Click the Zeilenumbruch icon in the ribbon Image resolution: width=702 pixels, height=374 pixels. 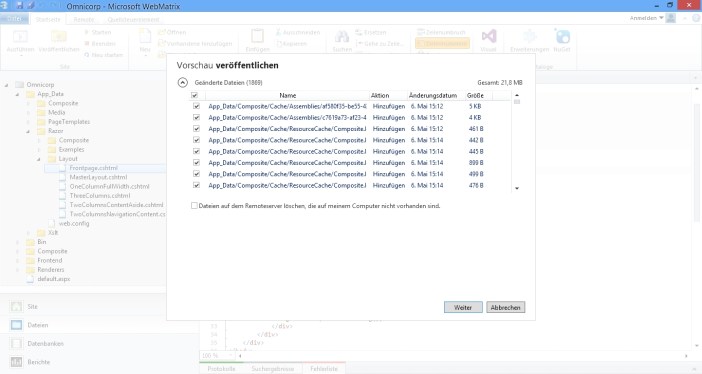click(x=421, y=32)
